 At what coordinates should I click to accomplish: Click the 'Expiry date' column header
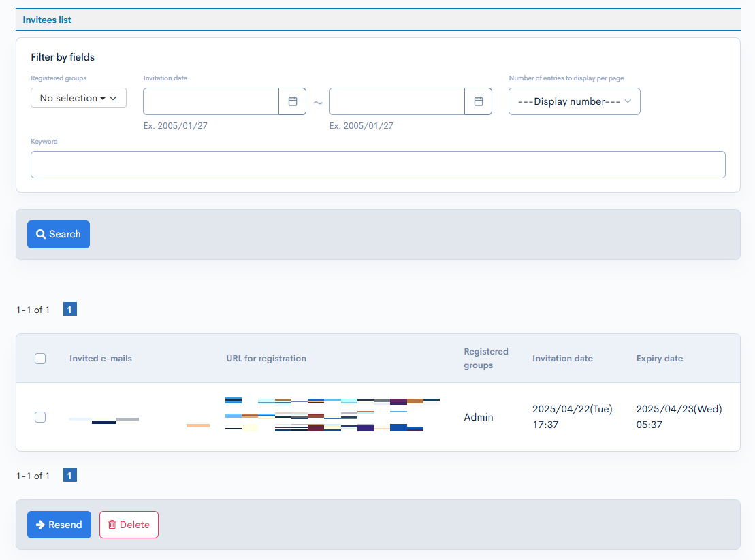(659, 359)
